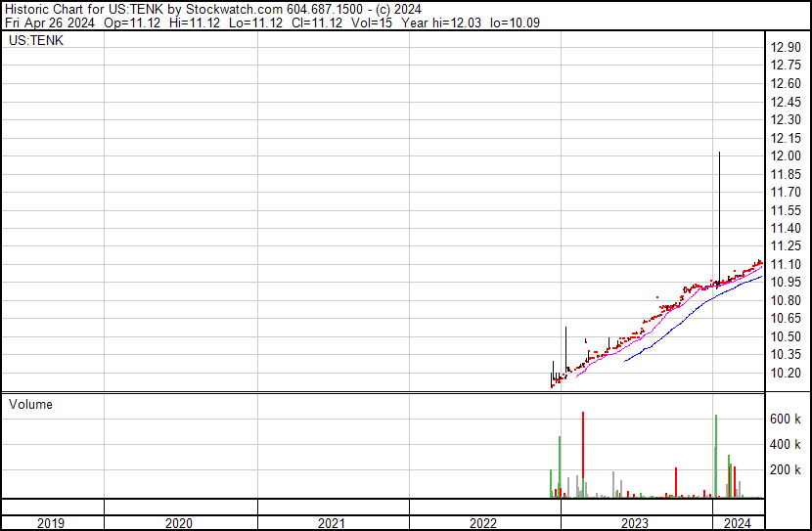The height and width of the screenshot is (531, 812).
Task: Click the 200 k volume axis label
Action: 787,470
